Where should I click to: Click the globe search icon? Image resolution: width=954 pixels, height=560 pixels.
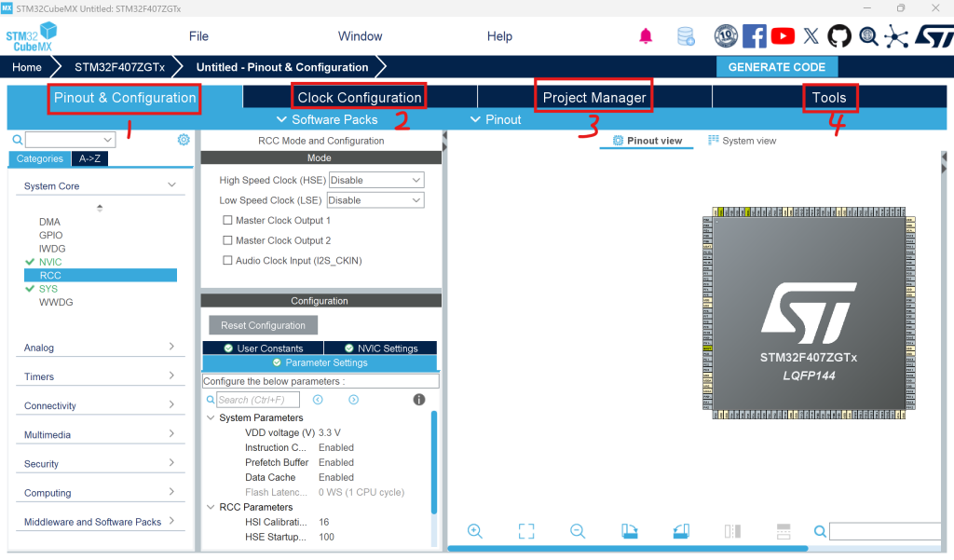[x=868, y=36]
